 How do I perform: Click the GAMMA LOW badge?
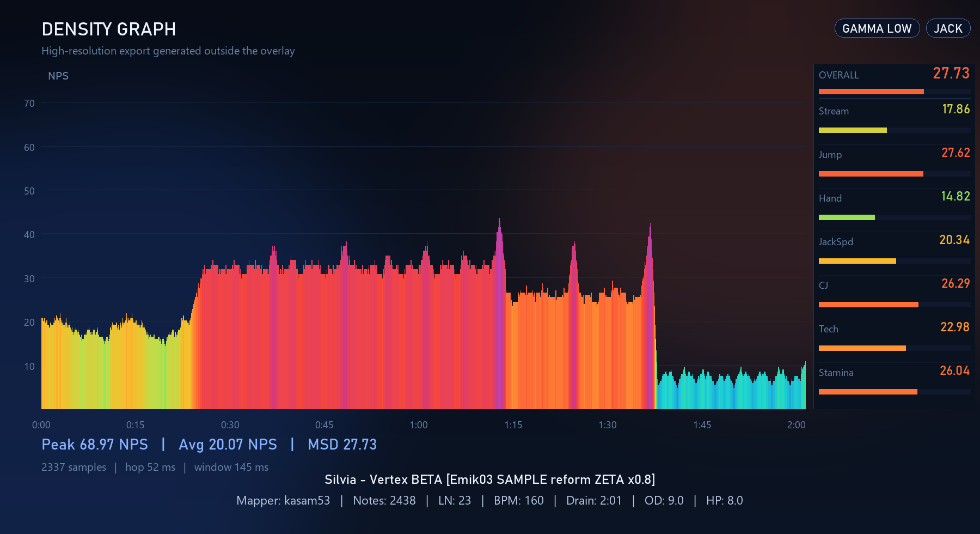[x=877, y=28]
